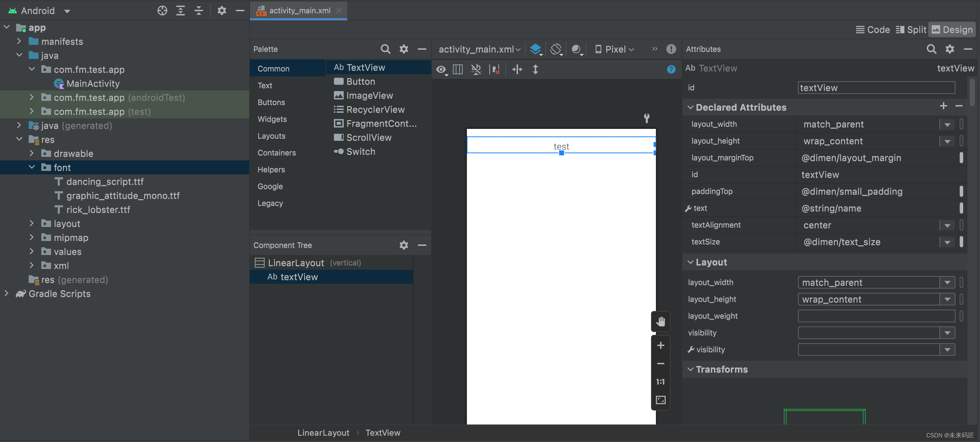Select Containers palette category
This screenshot has width=980, height=442.
pyautogui.click(x=276, y=153)
